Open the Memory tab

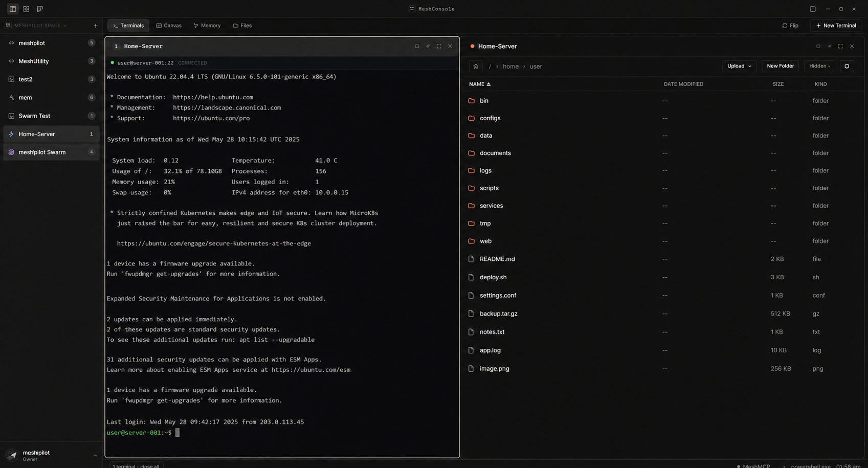207,26
